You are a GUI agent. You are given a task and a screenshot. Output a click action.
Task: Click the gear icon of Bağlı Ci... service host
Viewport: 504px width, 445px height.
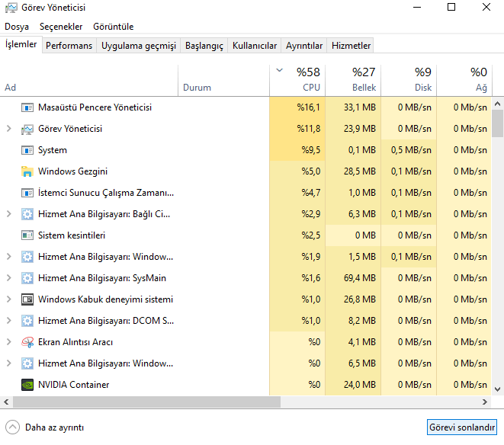27,214
